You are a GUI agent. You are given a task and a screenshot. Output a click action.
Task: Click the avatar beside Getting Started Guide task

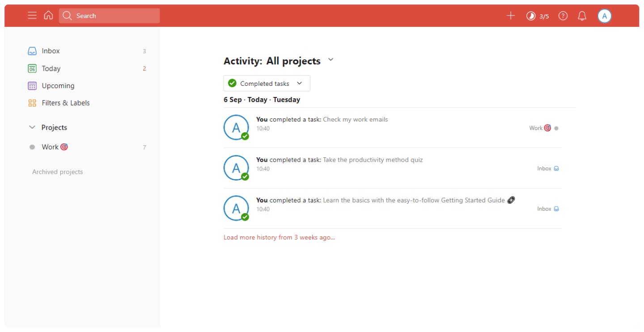coord(236,208)
